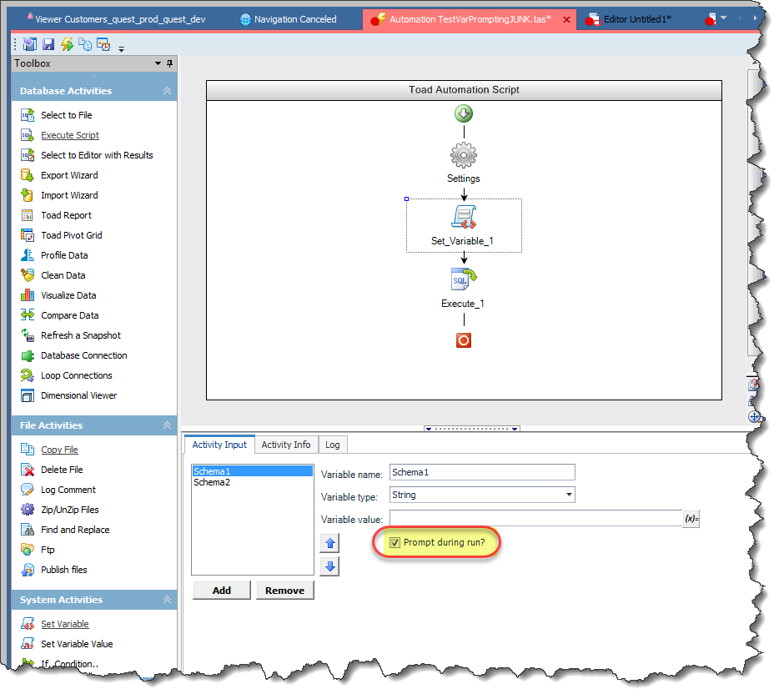This screenshot has width=784, height=699.
Task: Collapse the Database Activities section
Action: point(167,90)
